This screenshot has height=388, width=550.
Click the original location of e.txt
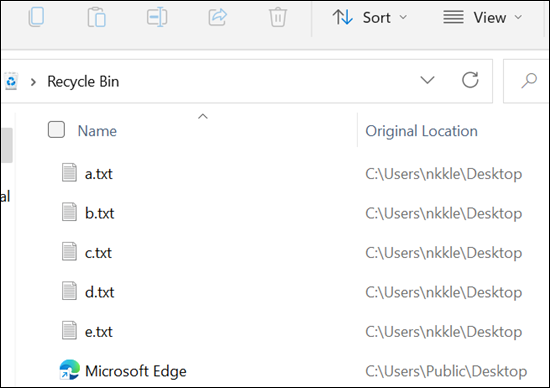coord(444,332)
